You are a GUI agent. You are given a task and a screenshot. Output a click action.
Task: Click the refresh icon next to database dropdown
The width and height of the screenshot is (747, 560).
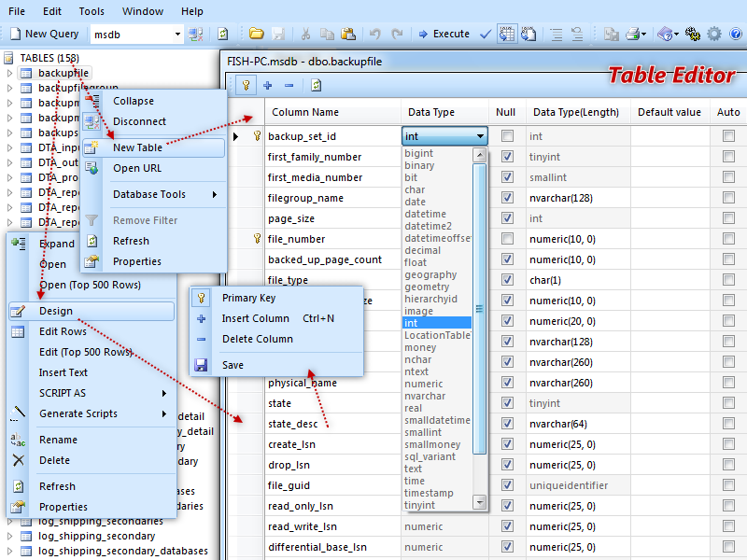(222, 34)
